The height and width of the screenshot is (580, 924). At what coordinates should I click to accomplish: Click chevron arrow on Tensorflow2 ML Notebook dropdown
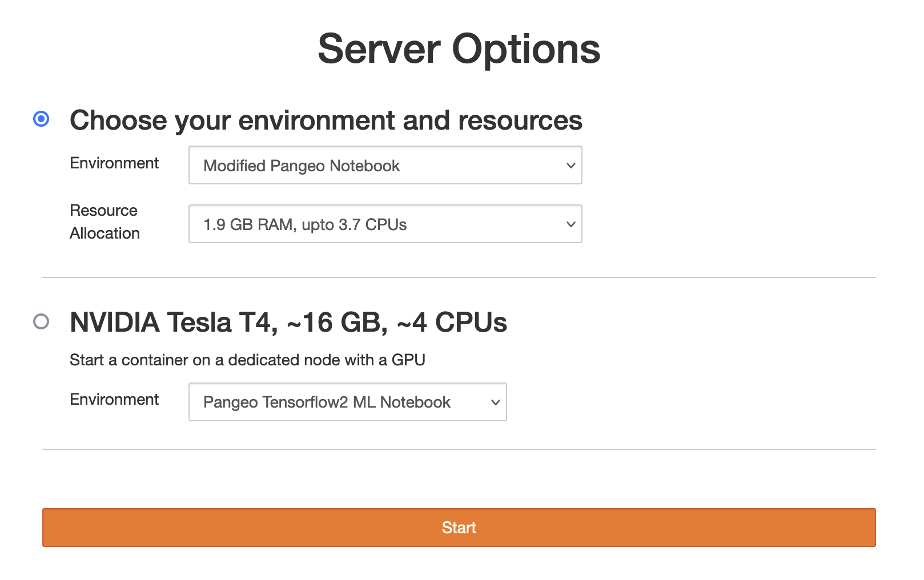495,402
